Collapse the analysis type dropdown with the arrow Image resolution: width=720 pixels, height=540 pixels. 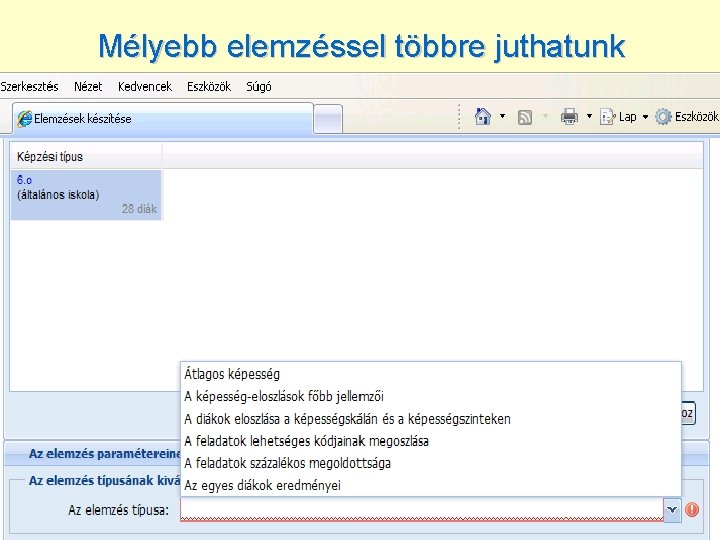(672, 510)
